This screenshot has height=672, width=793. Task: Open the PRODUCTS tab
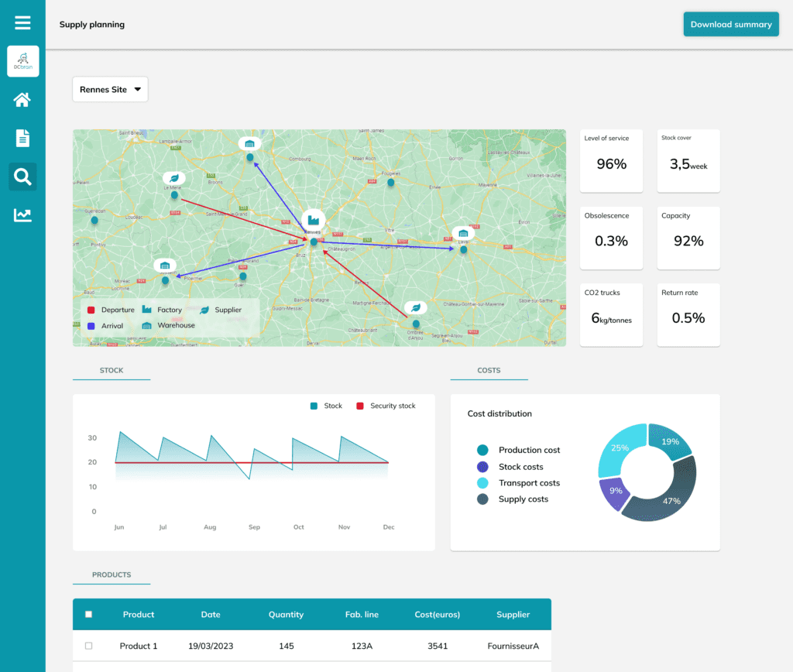(x=112, y=575)
